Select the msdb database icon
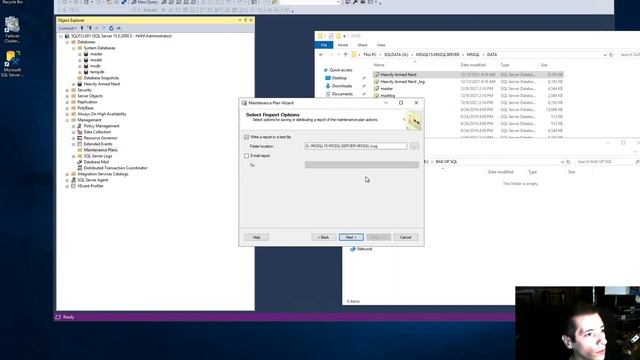 (x=86, y=66)
